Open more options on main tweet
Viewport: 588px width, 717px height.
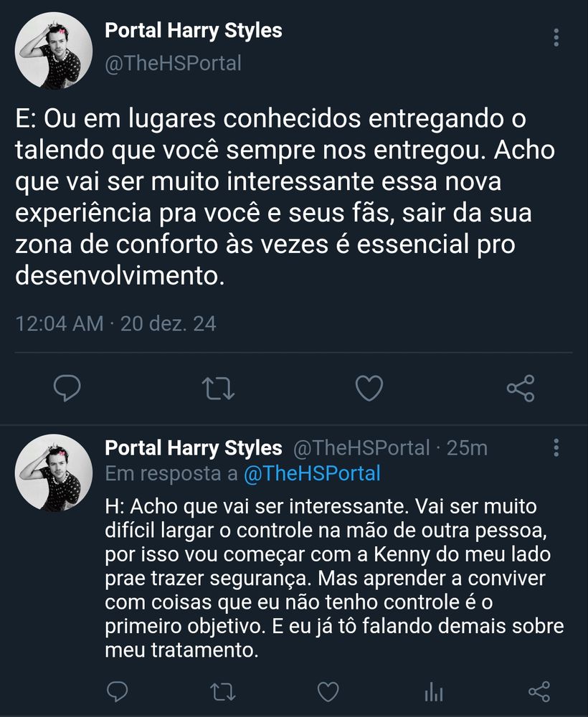pyautogui.click(x=556, y=37)
